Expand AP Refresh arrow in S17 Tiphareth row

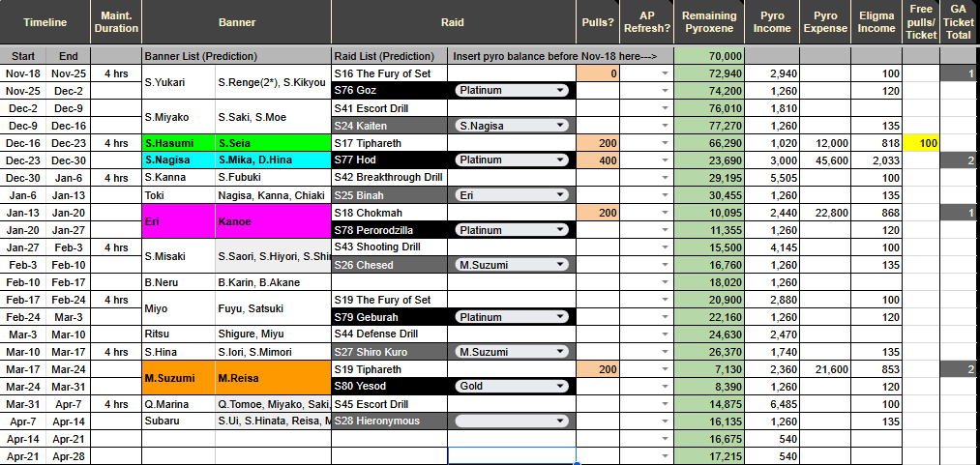coord(665,143)
